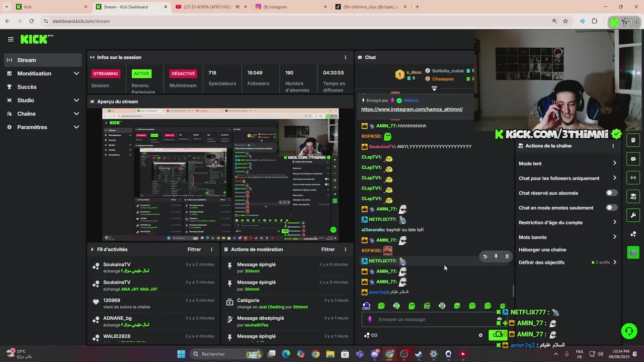
Task: Open Actions de la chaîne three-dot menu
Action: point(613,146)
